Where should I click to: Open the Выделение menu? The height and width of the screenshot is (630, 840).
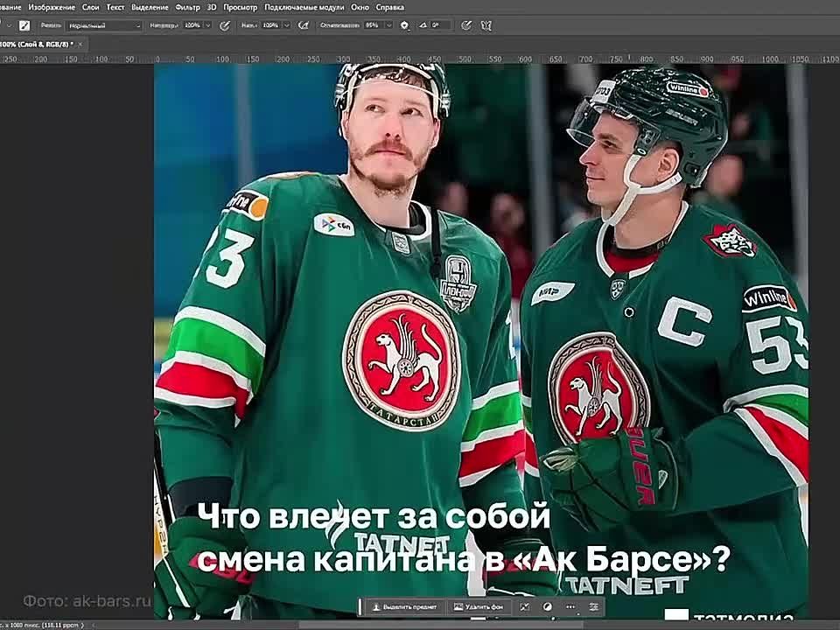click(150, 8)
